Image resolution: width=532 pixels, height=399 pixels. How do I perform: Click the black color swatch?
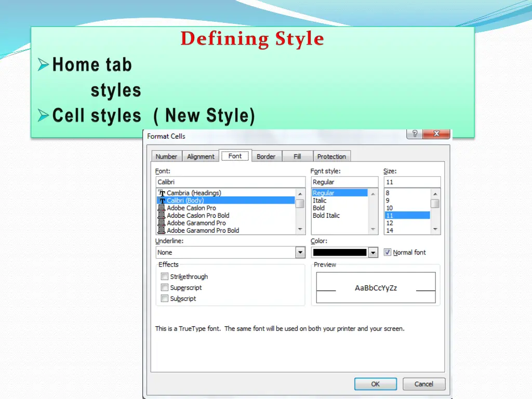coord(340,252)
